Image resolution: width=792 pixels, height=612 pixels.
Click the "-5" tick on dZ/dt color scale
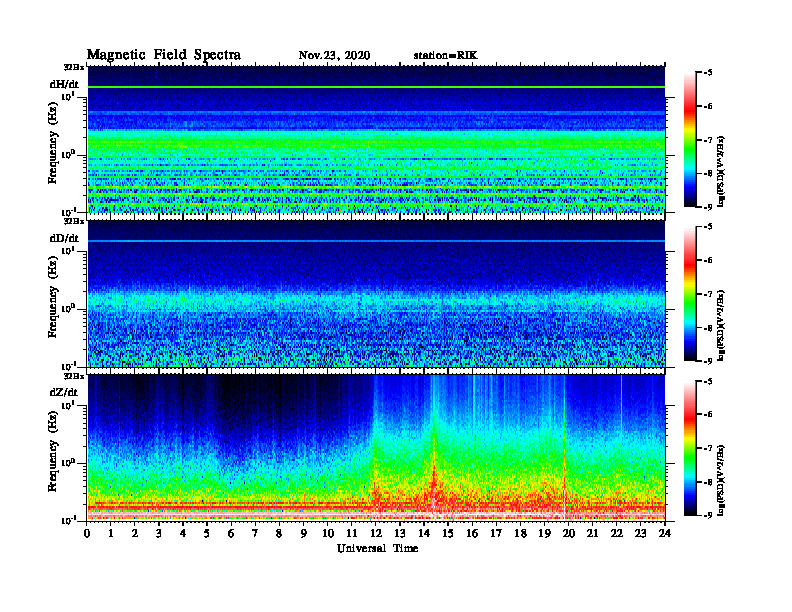point(708,381)
